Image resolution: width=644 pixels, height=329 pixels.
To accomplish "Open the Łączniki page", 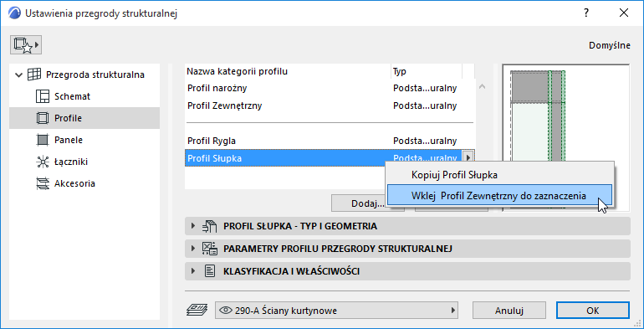I will 71,162.
